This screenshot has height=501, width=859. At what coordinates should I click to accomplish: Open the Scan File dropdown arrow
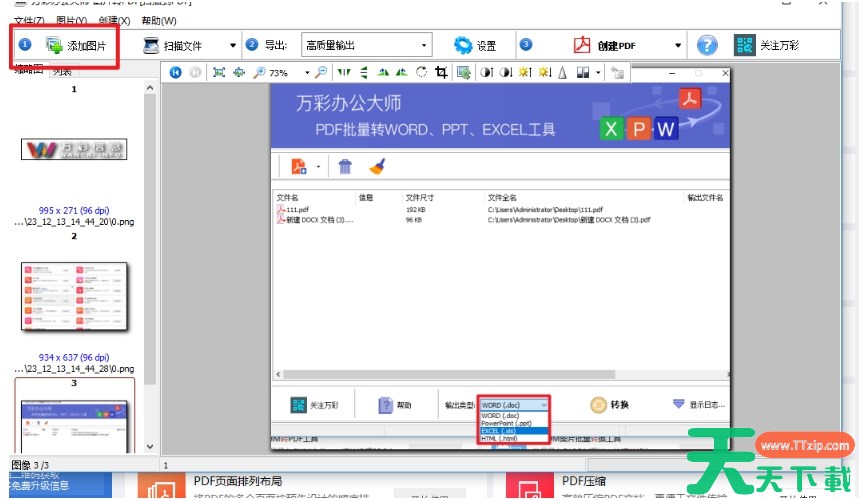233,45
